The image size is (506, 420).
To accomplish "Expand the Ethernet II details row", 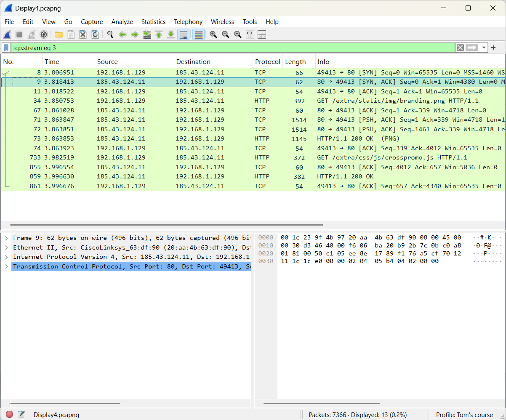I will [6, 248].
